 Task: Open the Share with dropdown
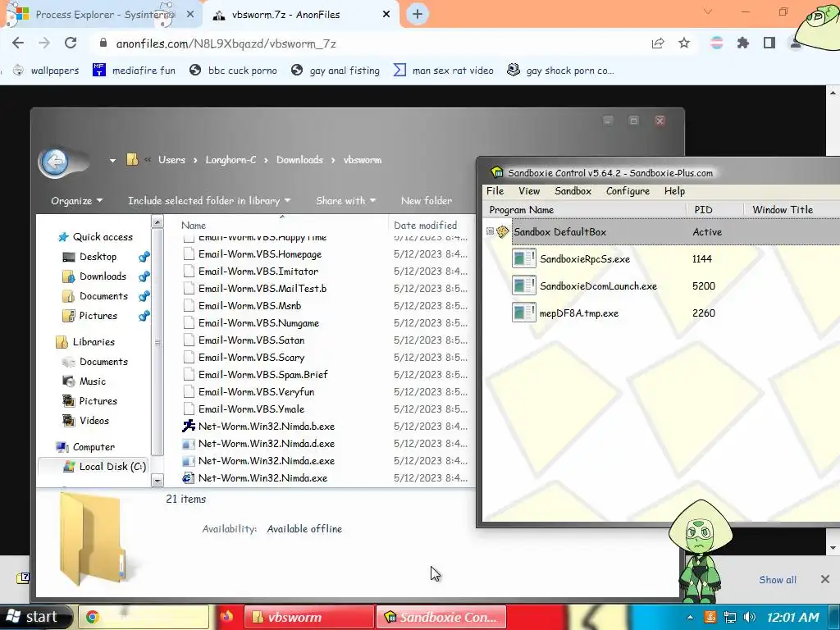(345, 201)
